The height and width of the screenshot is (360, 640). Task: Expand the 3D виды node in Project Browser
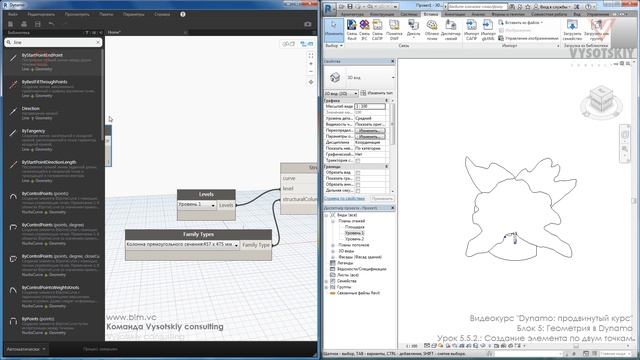(x=333, y=251)
